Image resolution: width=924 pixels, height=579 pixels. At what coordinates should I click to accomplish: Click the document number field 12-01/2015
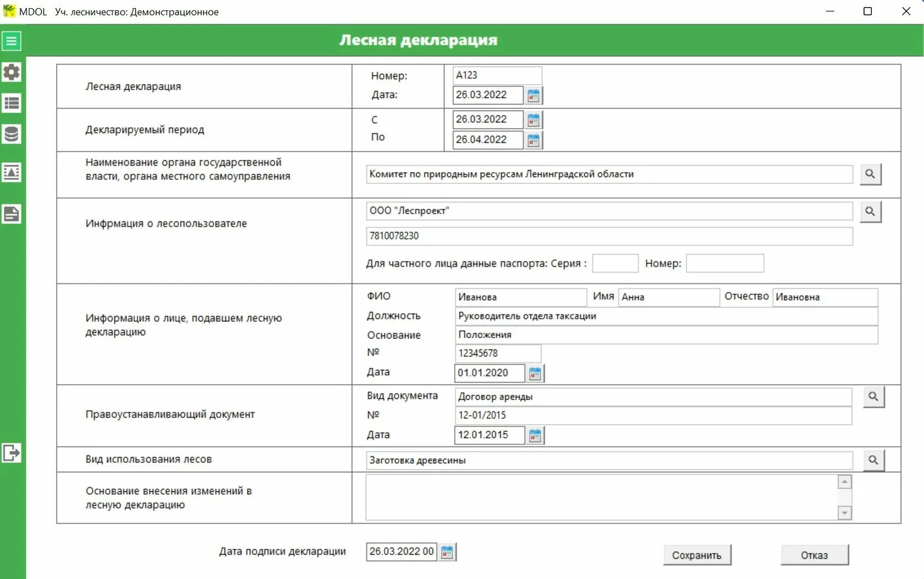pyautogui.click(x=654, y=416)
